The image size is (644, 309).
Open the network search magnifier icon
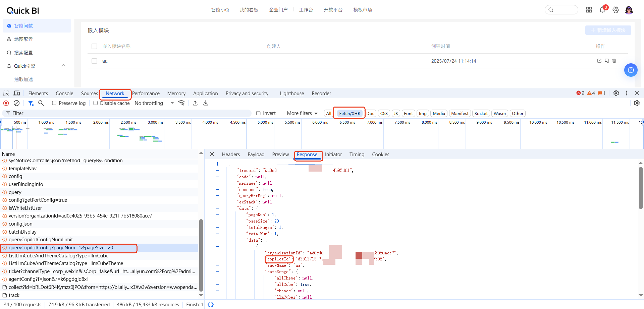pyautogui.click(x=41, y=103)
